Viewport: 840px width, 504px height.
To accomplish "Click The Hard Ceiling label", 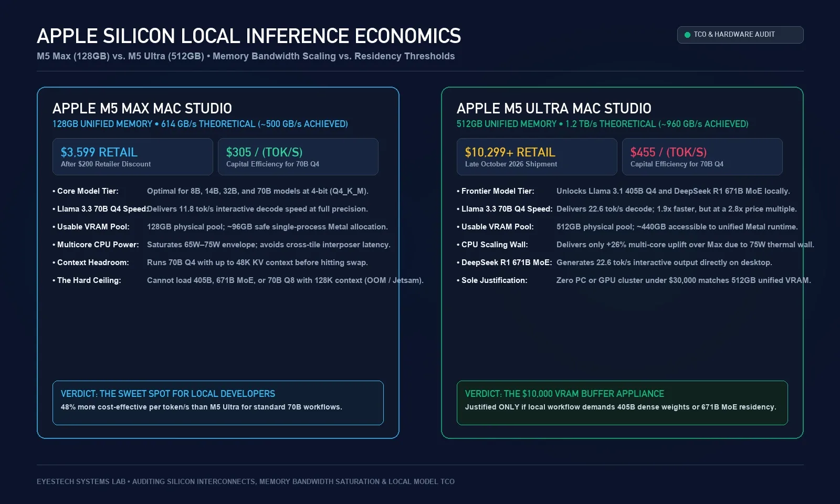I will [x=87, y=280].
